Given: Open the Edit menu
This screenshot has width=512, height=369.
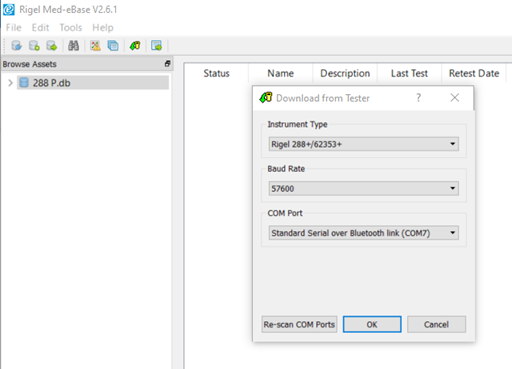Looking at the screenshot, I should pos(40,27).
